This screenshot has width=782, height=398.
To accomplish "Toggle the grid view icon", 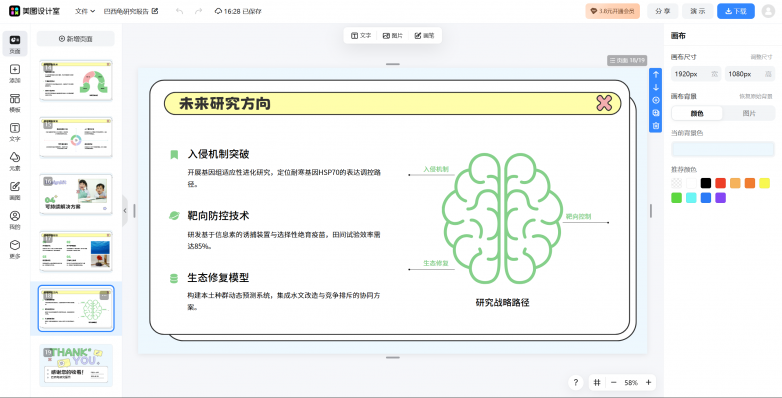I will pos(597,383).
